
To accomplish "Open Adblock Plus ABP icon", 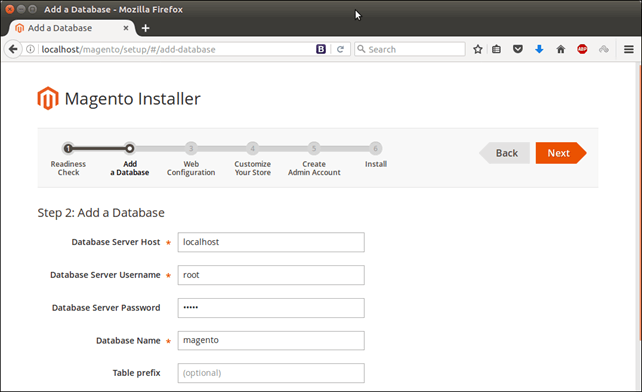I will click(x=582, y=49).
